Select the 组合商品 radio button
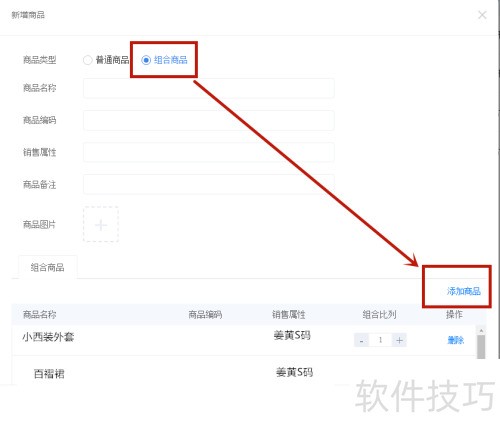Image resolution: width=500 pixels, height=433 pixels. (146, 60)
